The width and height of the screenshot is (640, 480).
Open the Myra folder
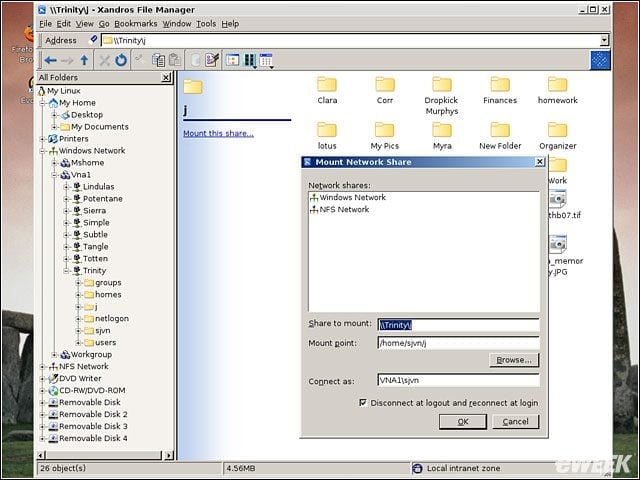(x=442, y=136)
